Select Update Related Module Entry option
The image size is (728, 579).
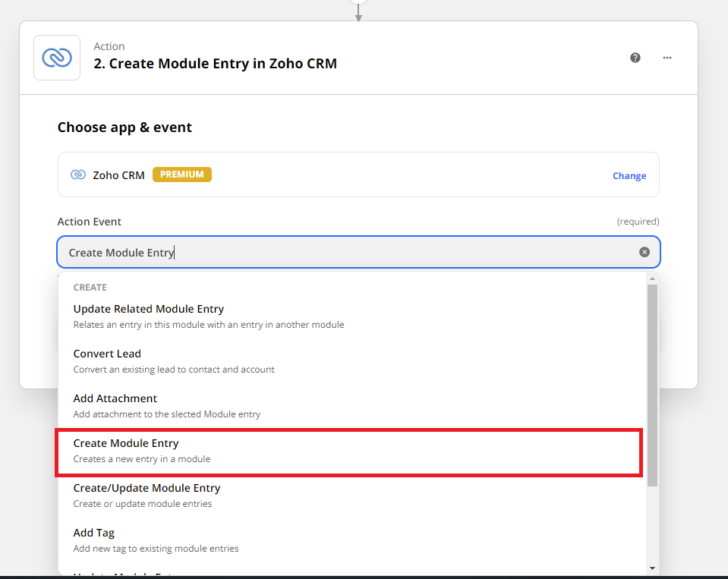coord(351,316)
